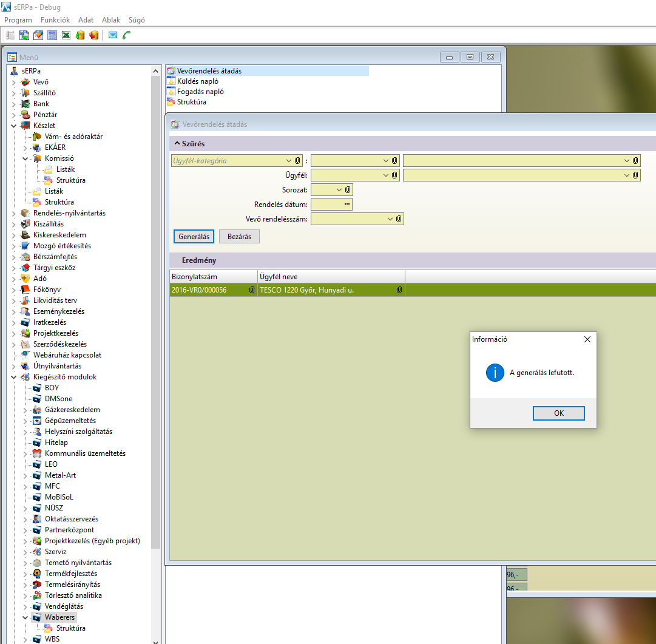Screen dimensions: 656x644
Task: Collapse the Komissió tree node
Action: click(25, 158)
